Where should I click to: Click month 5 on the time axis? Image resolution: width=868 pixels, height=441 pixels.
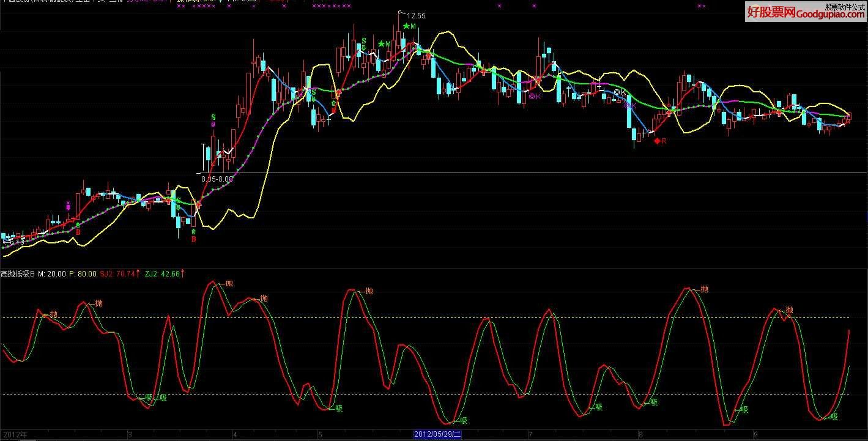[x=319, y=435]
